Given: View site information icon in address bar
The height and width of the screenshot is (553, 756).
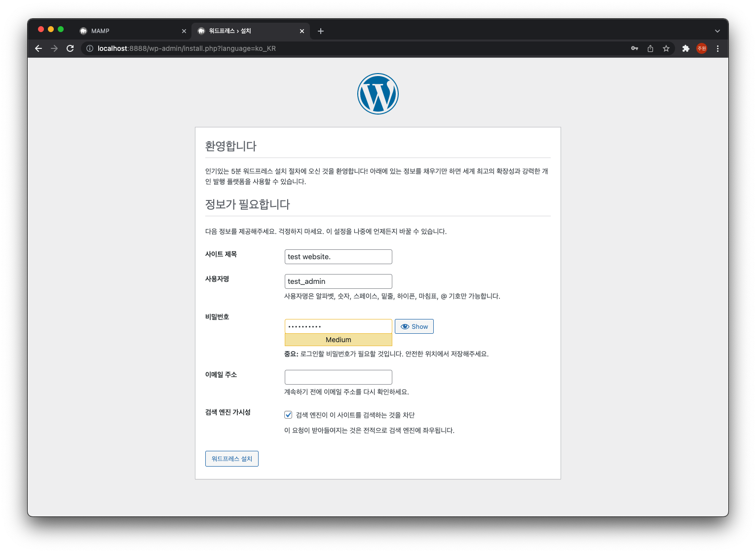Looking at the screenshot, I should 90,48.
